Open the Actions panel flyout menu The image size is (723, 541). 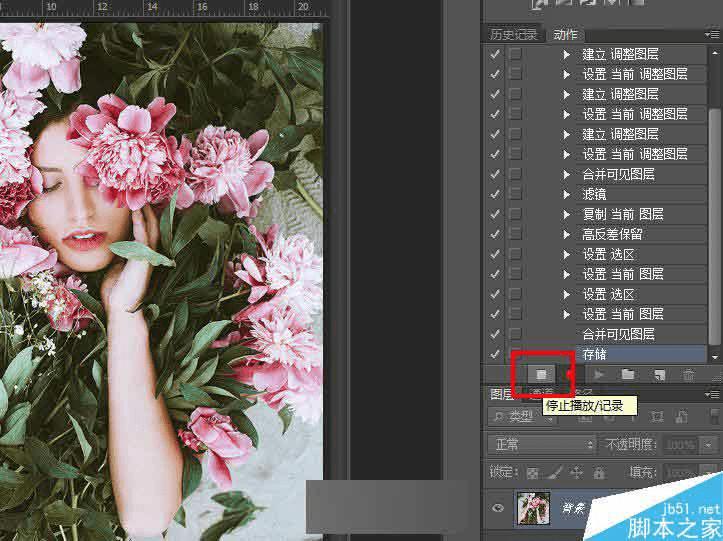pyautogui.click(x=712, y=35)
